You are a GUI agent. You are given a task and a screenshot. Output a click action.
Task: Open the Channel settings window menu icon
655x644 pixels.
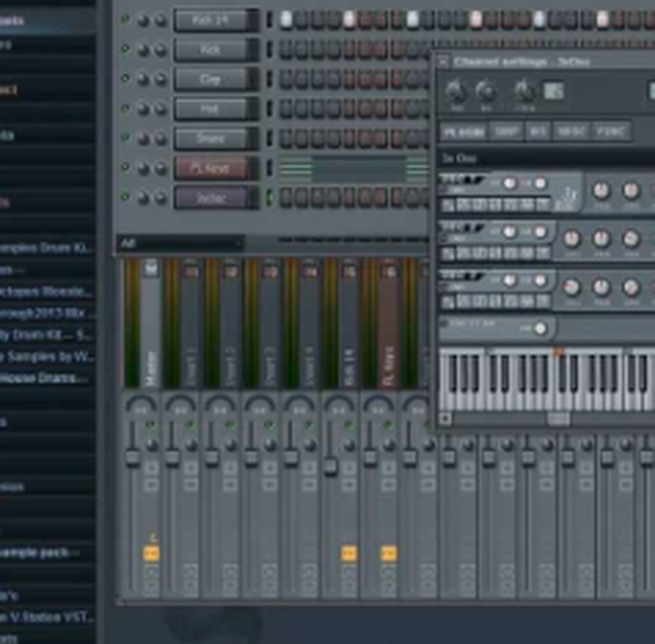point(442,62)
